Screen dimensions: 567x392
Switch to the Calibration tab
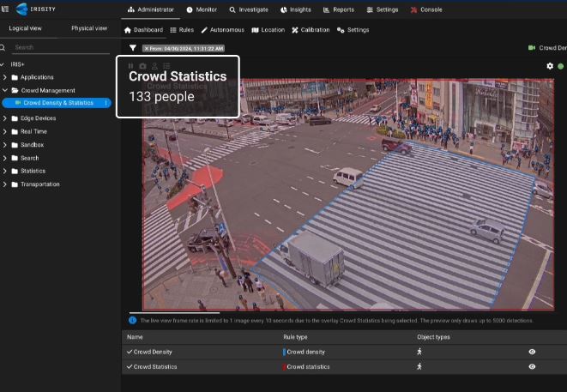point(312,30)
